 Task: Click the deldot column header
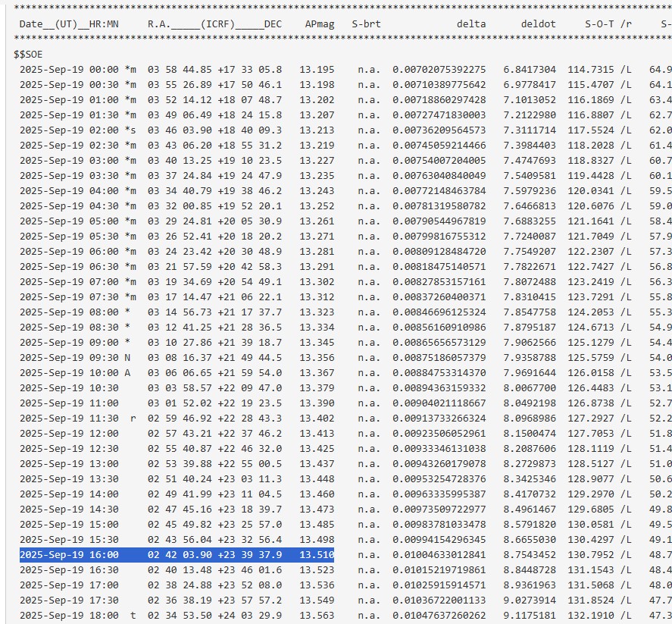[538, 24]
